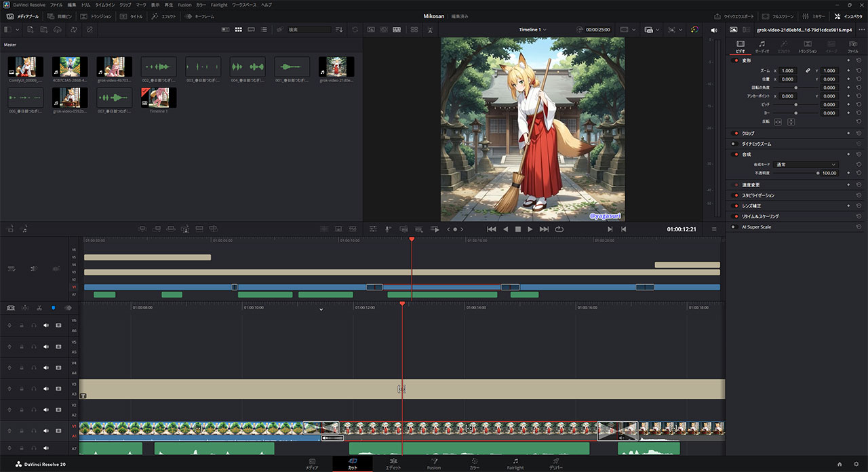Open the タイムライン menu in menu bar
The height and width of the screenshot is (472, 868).
click(x=104, y=5)
